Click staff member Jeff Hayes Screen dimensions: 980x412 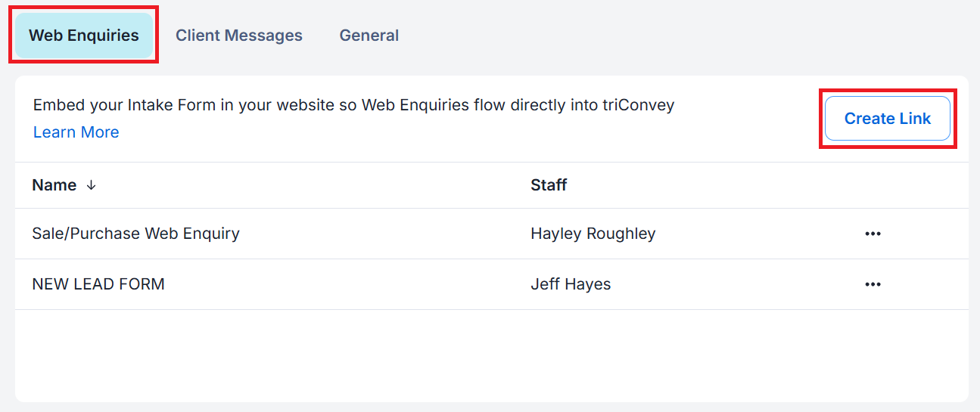(571, 284)
